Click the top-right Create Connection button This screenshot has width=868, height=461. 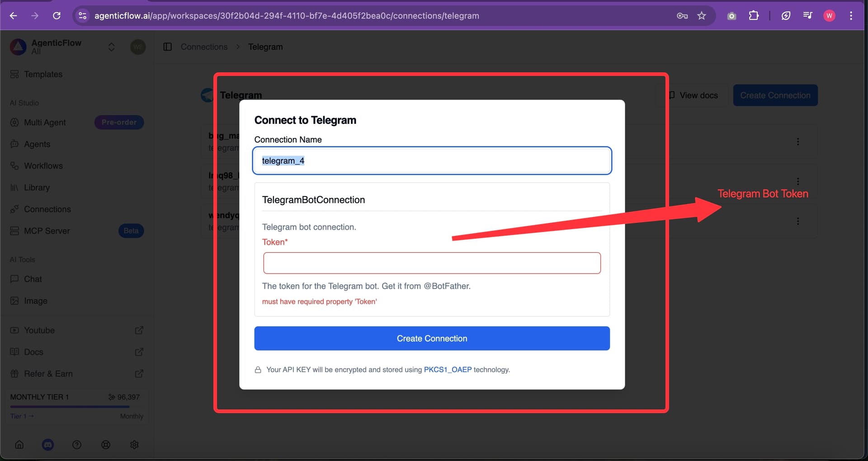(775, 95)
